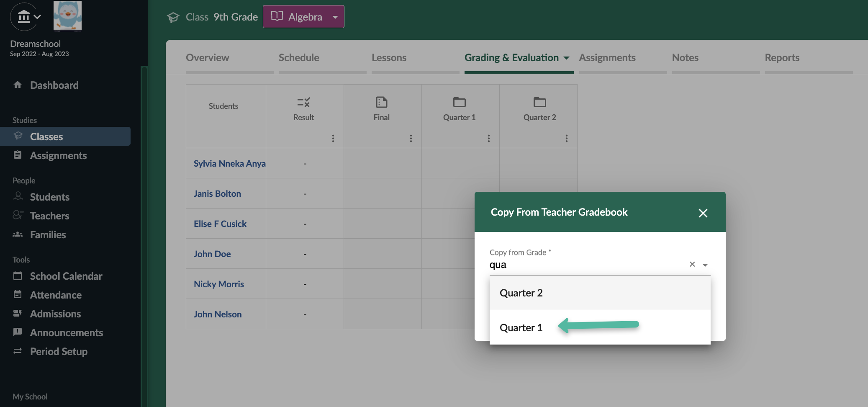Click the Attendance icon in sidebar
This screenshot has height=407, width=868.
[x=18, y=294]
